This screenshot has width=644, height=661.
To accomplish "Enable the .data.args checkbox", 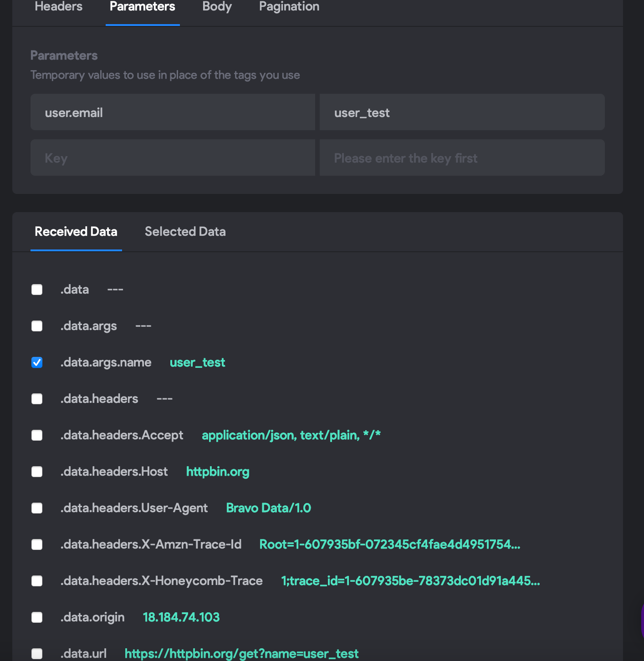I will [37, 326].
